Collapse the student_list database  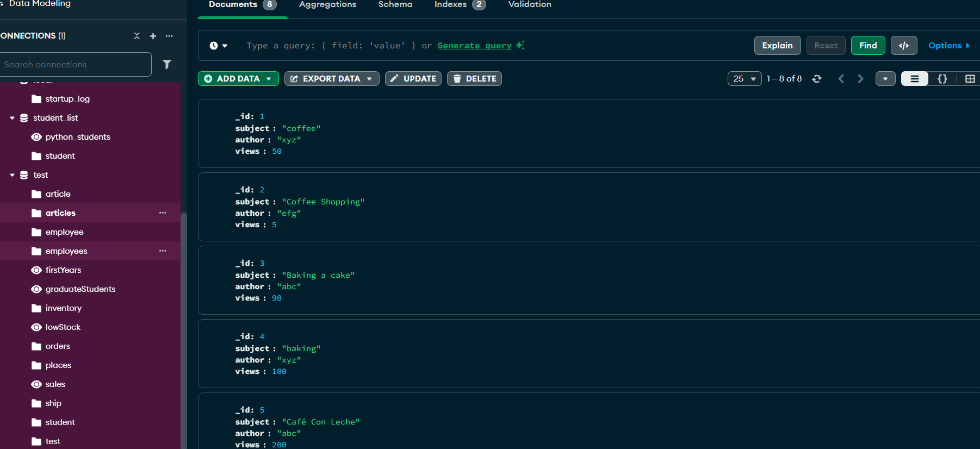point(12,118)
